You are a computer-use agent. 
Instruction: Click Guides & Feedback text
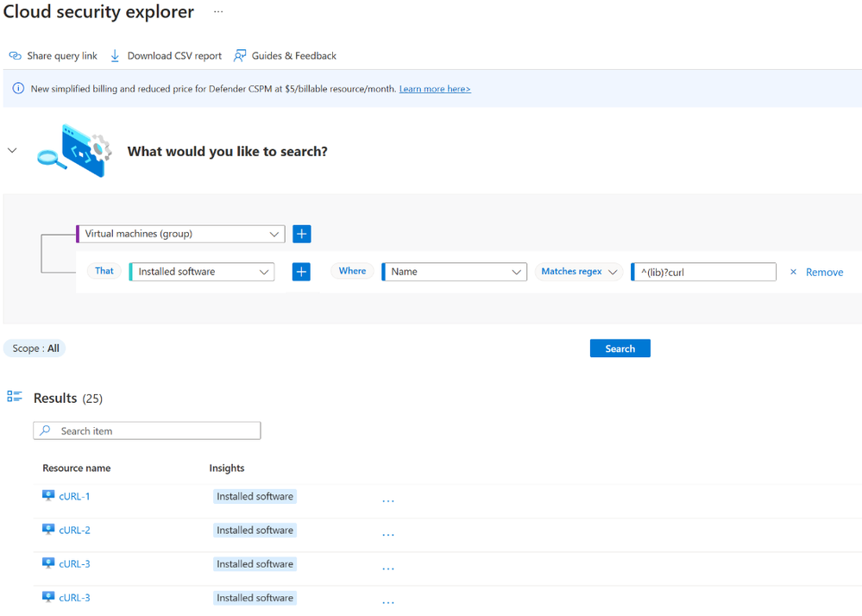(x=293, y=56)
